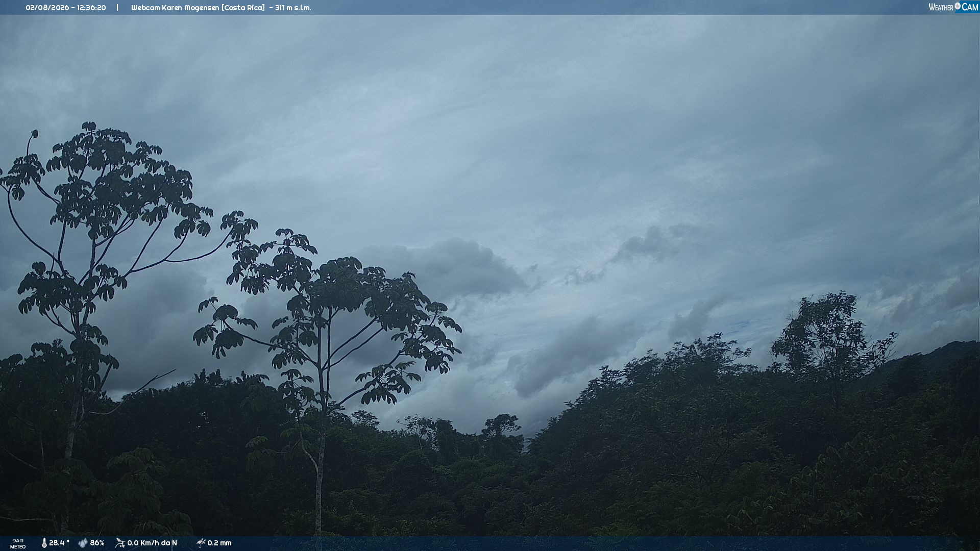The height and width of the screenshot is (551, 980).
Task: Click the '86%' humidity value
Action: click(97, 543)
